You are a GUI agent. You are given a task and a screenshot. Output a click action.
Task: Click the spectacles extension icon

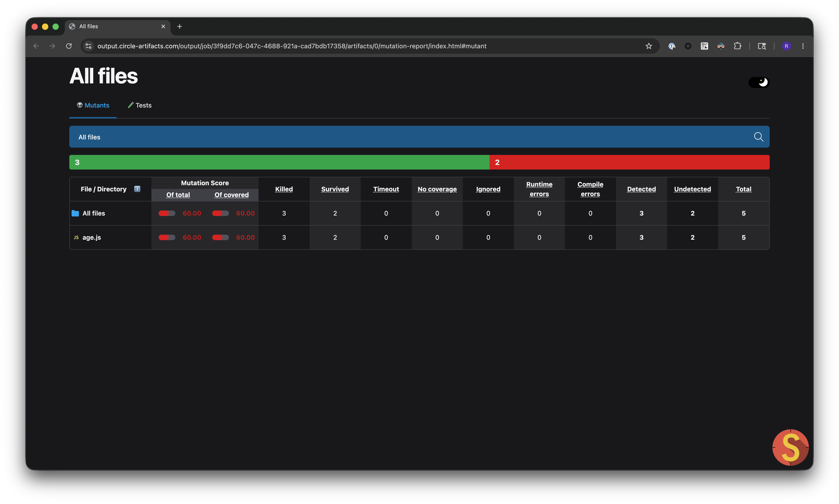(x=720, y=46)
